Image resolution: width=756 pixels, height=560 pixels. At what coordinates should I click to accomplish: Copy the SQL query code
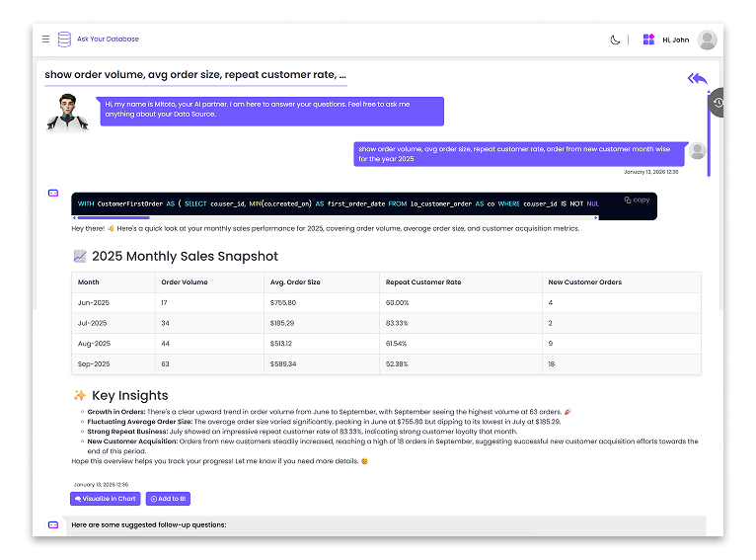(638, 200)
